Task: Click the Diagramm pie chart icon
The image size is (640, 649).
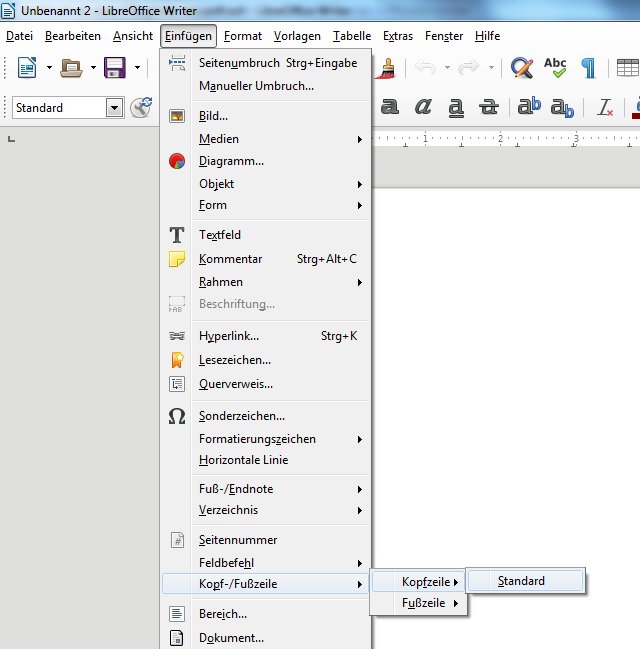Action: 177,161
